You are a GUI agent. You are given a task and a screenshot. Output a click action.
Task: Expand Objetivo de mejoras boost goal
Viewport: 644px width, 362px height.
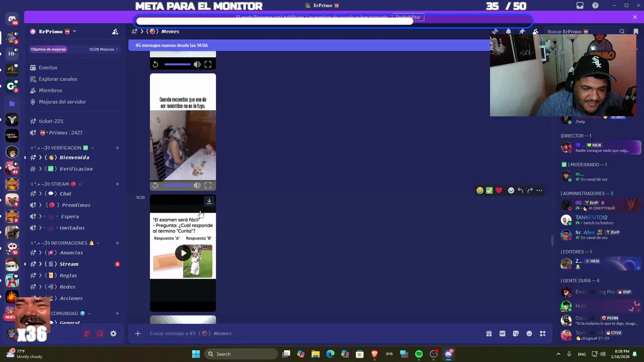point(74,49)
